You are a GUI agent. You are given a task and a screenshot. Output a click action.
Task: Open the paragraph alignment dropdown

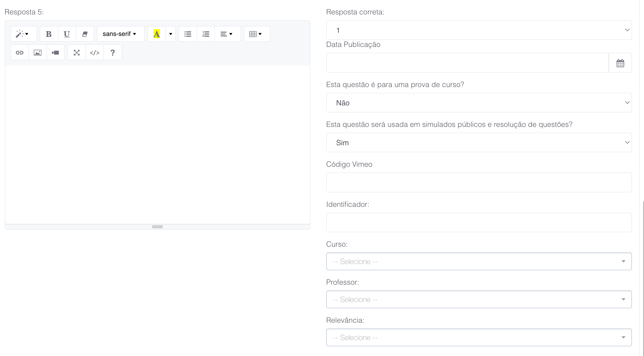coord(227,34)
